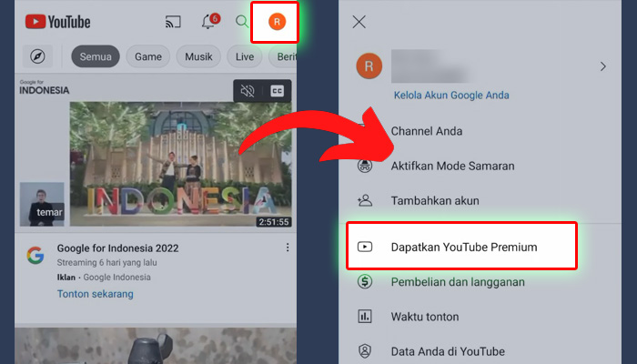
Task: Open the search magnifier icon
Action: [x=242, y=22]
